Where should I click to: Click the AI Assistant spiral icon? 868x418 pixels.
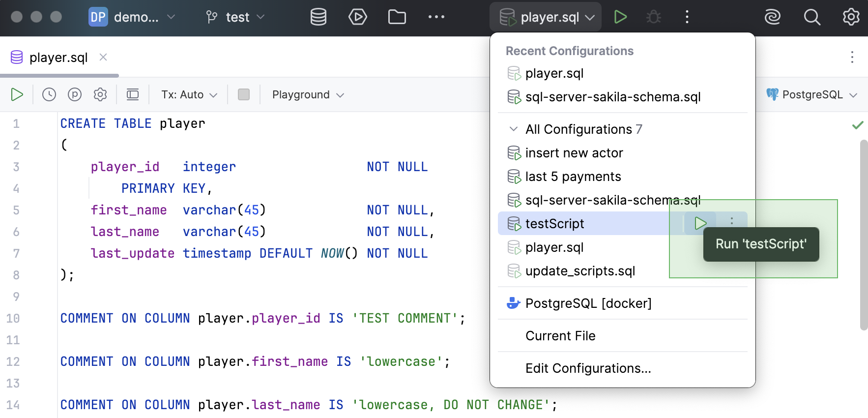click(x=772, y=17)
